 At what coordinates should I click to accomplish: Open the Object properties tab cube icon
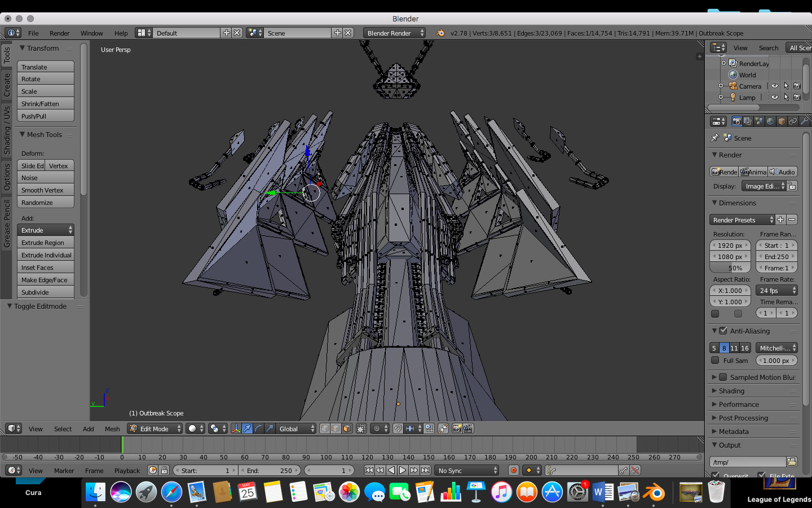(x=782, y=121)
